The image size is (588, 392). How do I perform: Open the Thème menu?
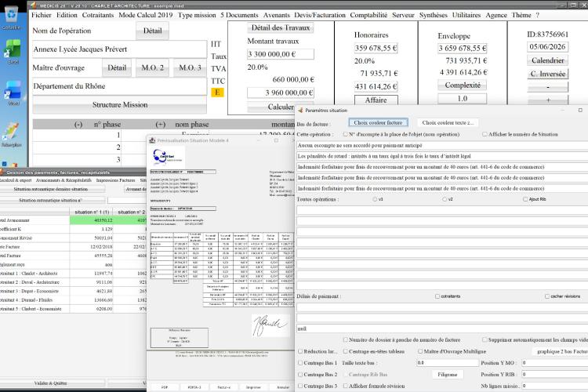521,15
